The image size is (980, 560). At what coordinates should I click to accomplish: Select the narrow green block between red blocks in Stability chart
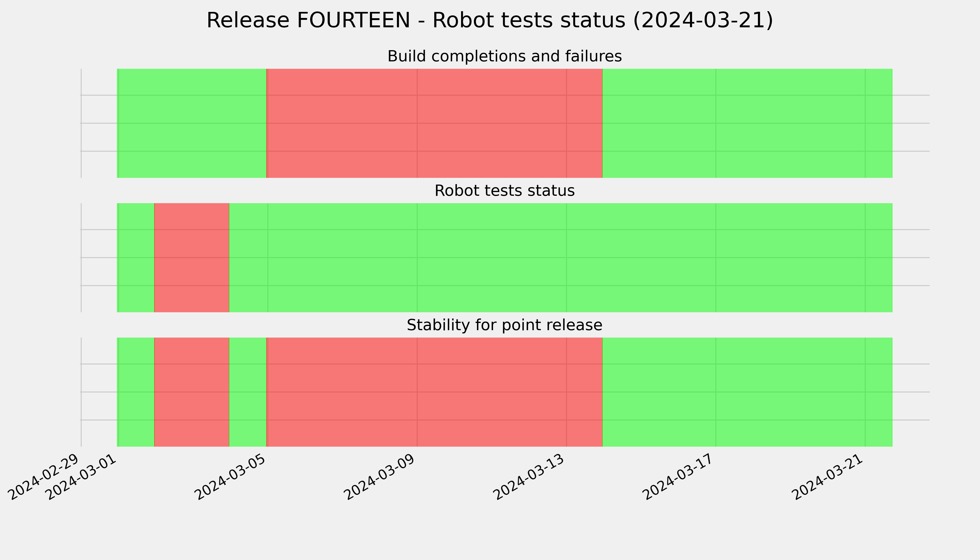click(248, 392)
